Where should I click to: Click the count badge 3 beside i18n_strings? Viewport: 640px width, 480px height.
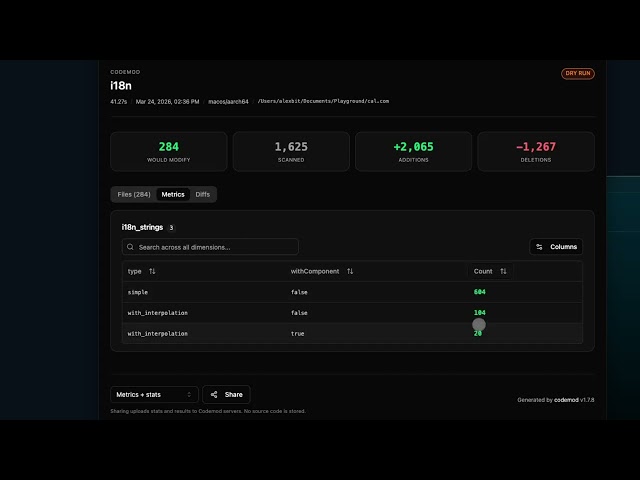pos(171,228)
